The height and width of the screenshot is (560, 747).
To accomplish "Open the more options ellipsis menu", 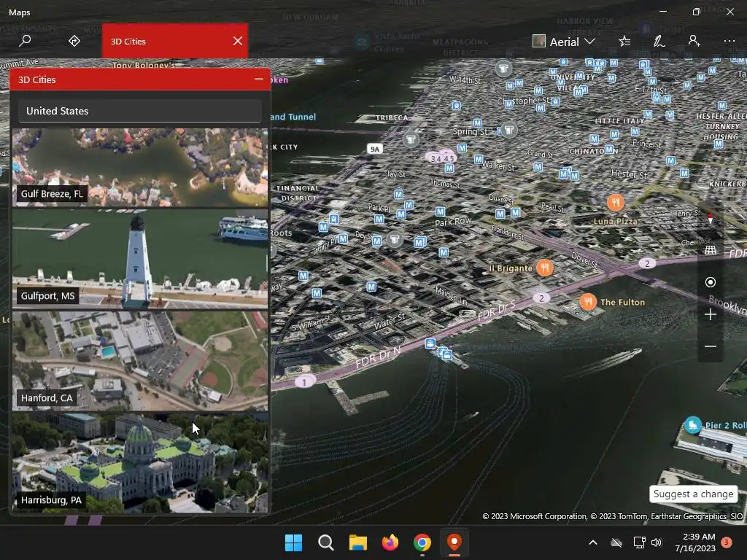I will coord(729,41).
